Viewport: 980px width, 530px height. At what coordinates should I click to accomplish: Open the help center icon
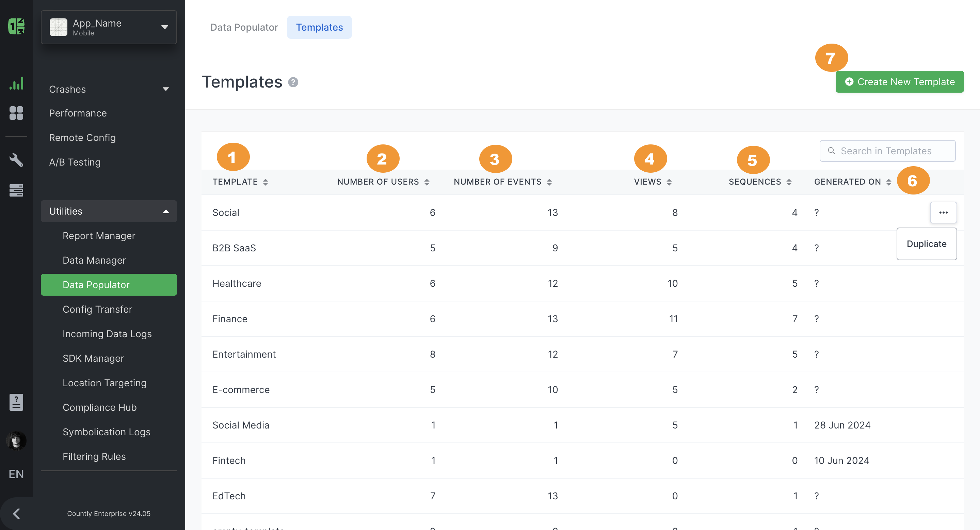(16, 402)
